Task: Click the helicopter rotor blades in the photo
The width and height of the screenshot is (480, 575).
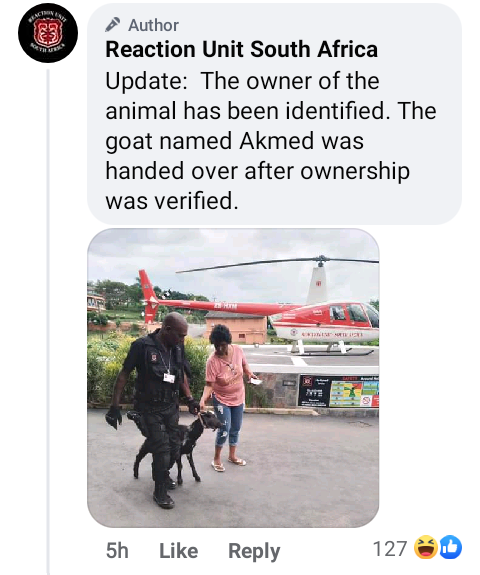Action: (x=278, y=263)
